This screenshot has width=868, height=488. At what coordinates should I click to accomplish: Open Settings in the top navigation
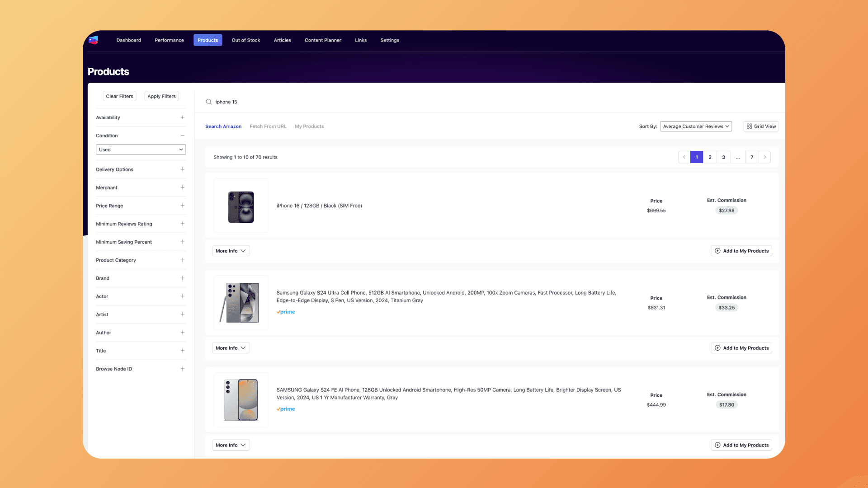click(x=389, y=40)
